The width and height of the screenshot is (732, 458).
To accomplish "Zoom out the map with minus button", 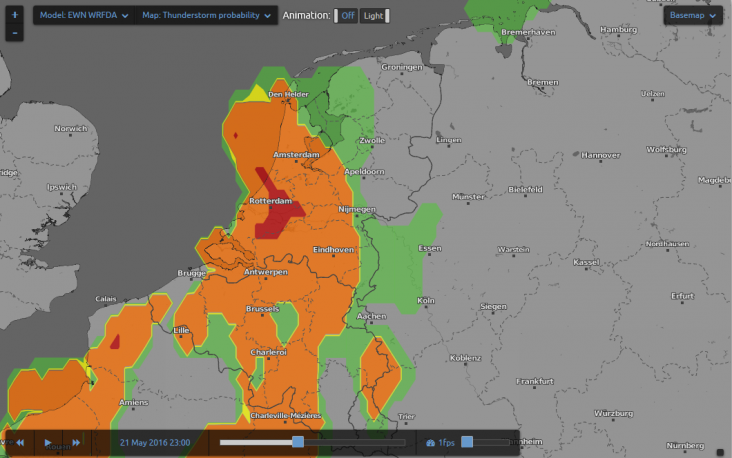I will coord(14,33).
